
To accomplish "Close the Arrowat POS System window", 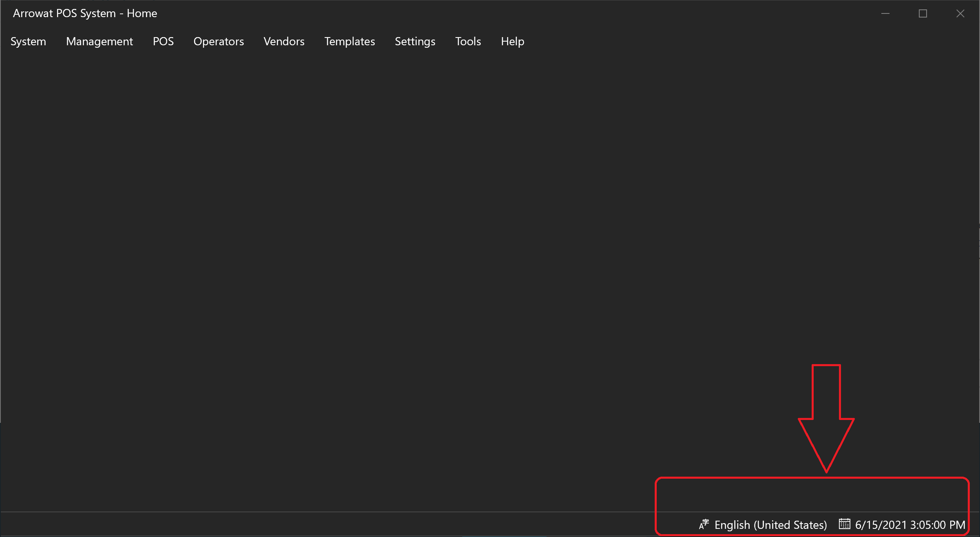I will pos(960,13).
